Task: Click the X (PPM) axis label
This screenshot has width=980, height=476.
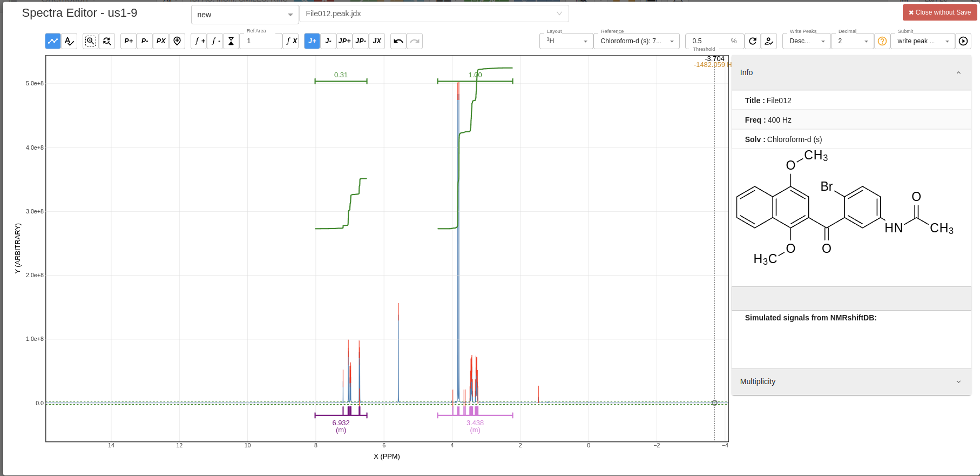Action: pyautogui.click(x=387, y=457)
